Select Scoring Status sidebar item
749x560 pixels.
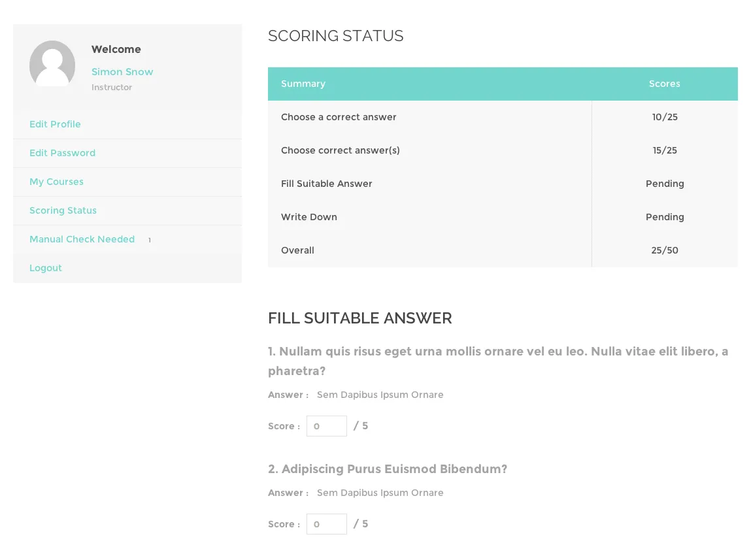63,210
